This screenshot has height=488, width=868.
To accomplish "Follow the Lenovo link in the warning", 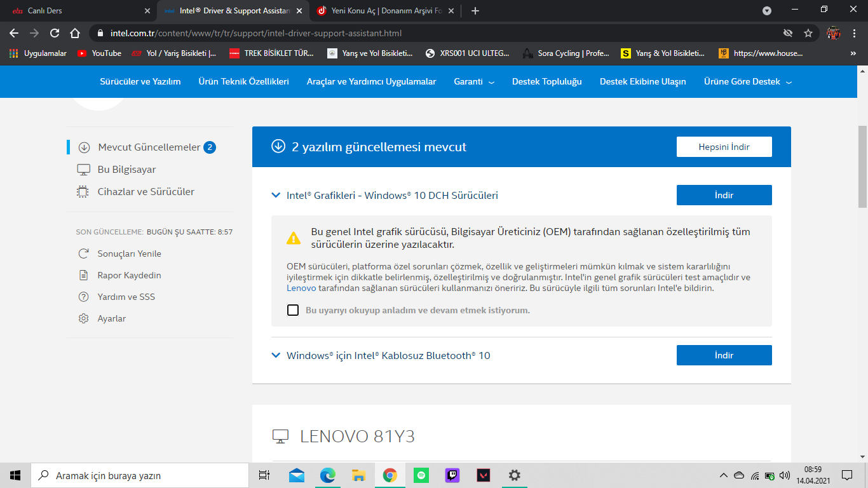I will pyautogui.click(x=301, y=288).
